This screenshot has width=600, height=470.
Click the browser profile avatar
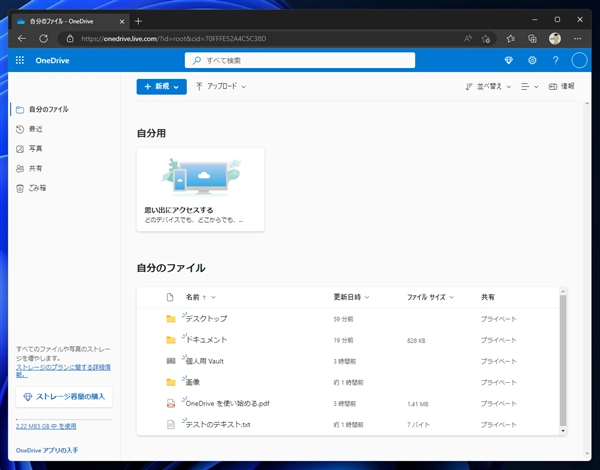point(554,39)
